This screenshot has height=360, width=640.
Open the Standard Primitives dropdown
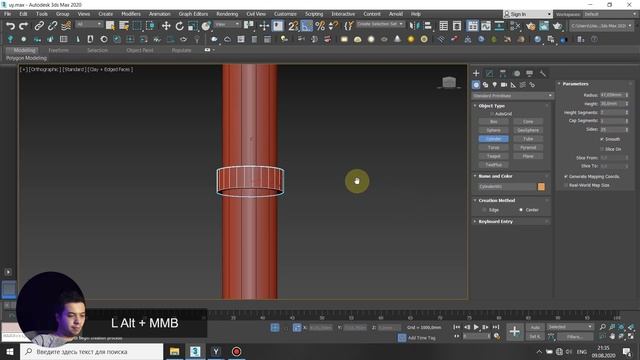tap(513, 96)
